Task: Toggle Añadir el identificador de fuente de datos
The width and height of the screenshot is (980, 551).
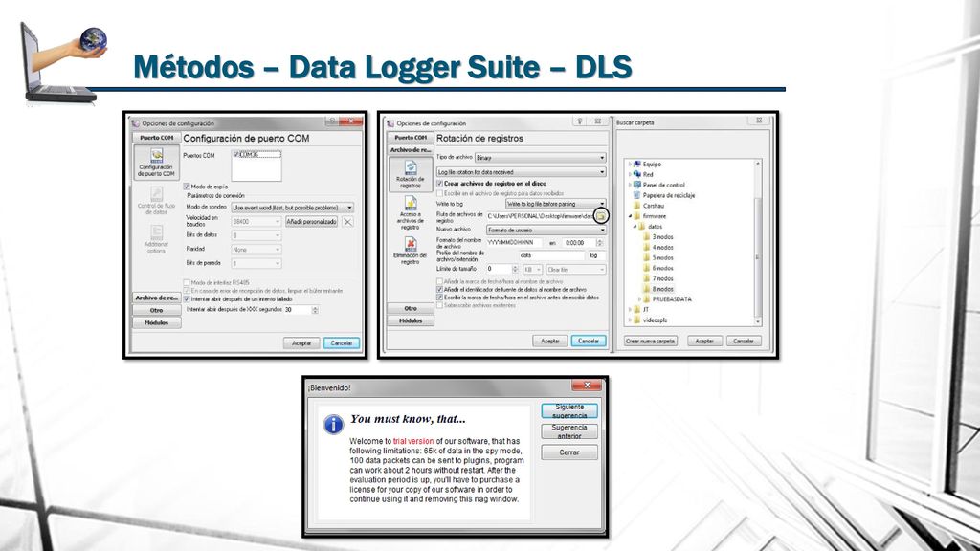Action: [x=439, y=290]
